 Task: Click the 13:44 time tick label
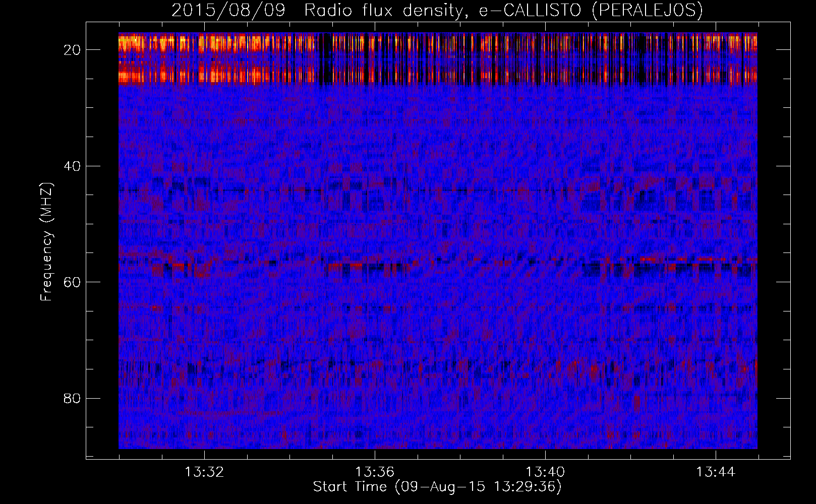point(716,472)
